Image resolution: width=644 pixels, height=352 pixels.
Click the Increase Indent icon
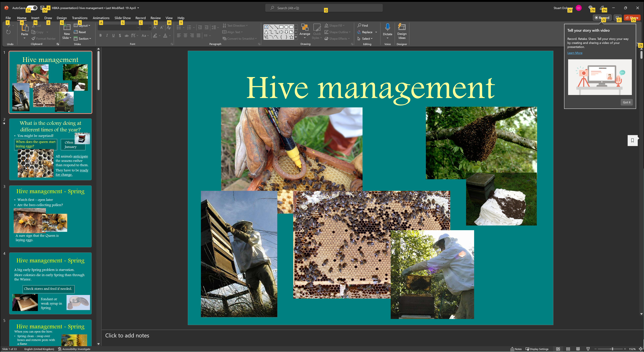pos(207,27)
